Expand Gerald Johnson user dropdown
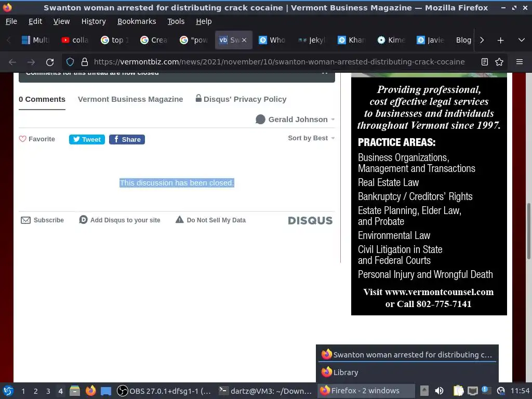This screenshot has height=399, width=532. [295, 119]
